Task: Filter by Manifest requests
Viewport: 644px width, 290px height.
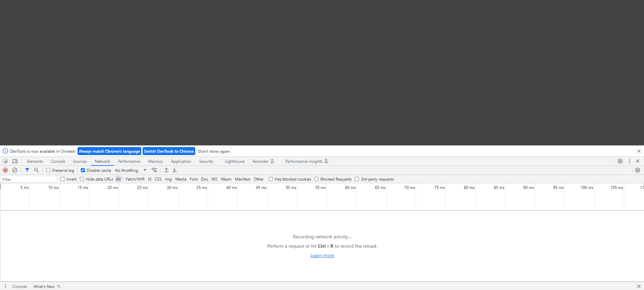Action: (x=243, y=179)
